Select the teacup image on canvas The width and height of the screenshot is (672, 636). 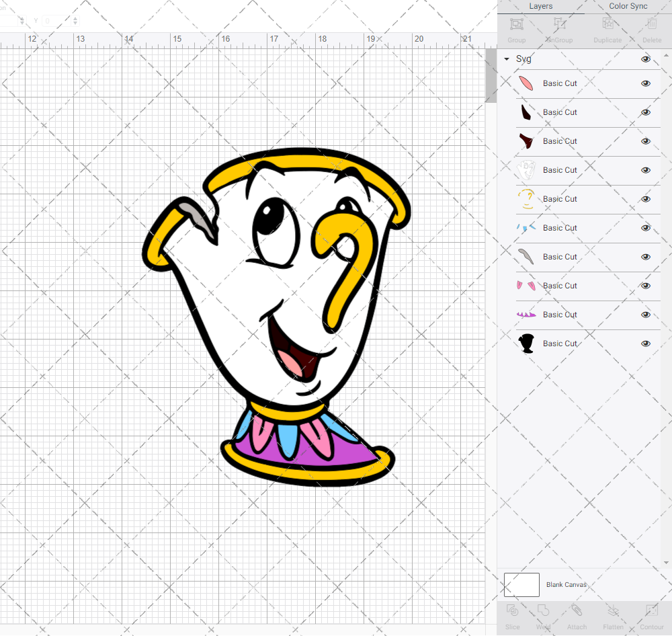click(276, 317)
